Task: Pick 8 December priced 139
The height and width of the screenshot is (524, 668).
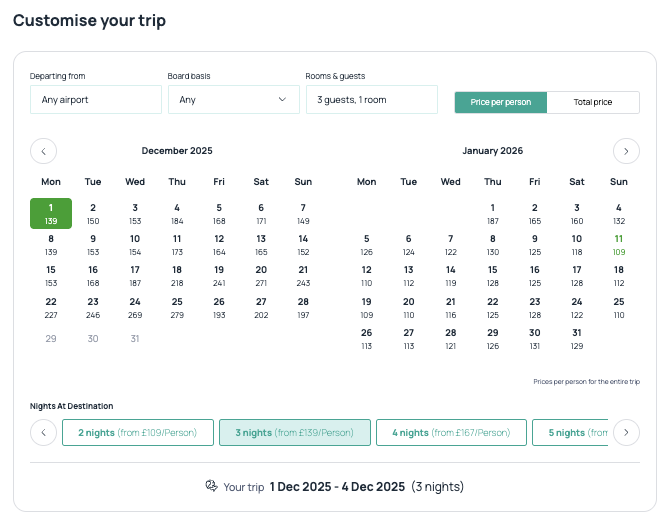Action: 51,245
